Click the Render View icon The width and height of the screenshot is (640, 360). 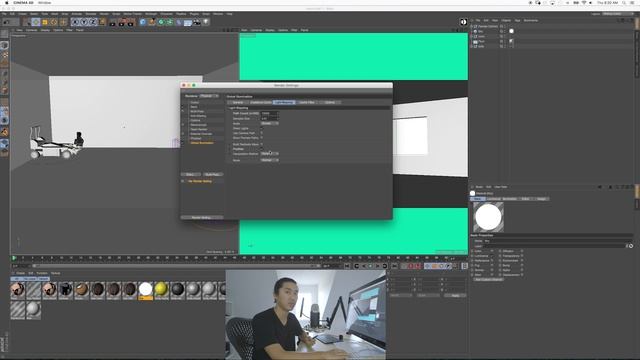(113, 22)
